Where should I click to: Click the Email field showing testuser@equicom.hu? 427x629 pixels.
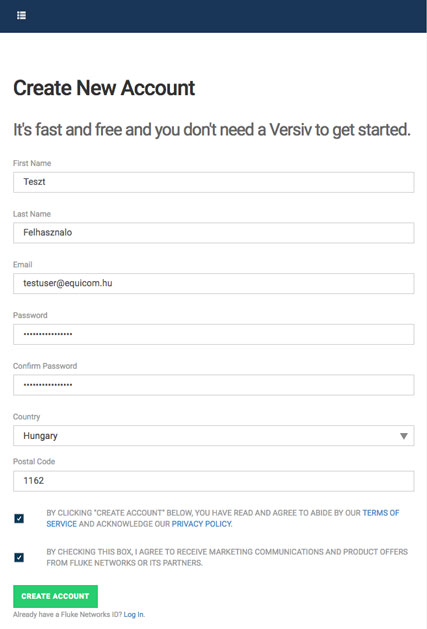214,283
